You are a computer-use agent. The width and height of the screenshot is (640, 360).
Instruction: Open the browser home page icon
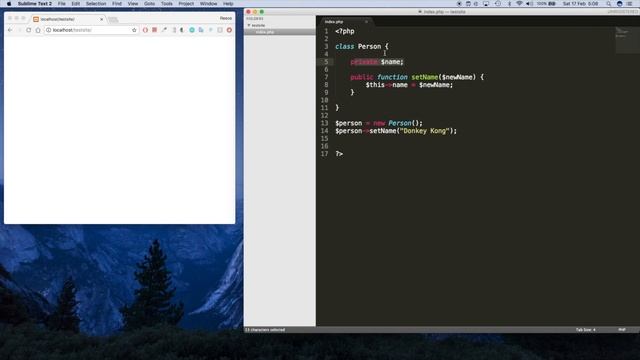click(x=38, y=30)
